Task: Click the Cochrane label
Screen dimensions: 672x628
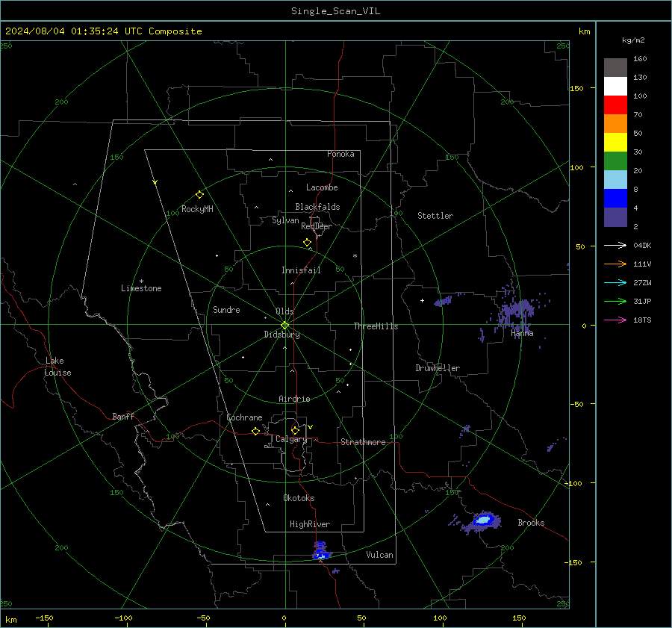Action: [244, 417]
